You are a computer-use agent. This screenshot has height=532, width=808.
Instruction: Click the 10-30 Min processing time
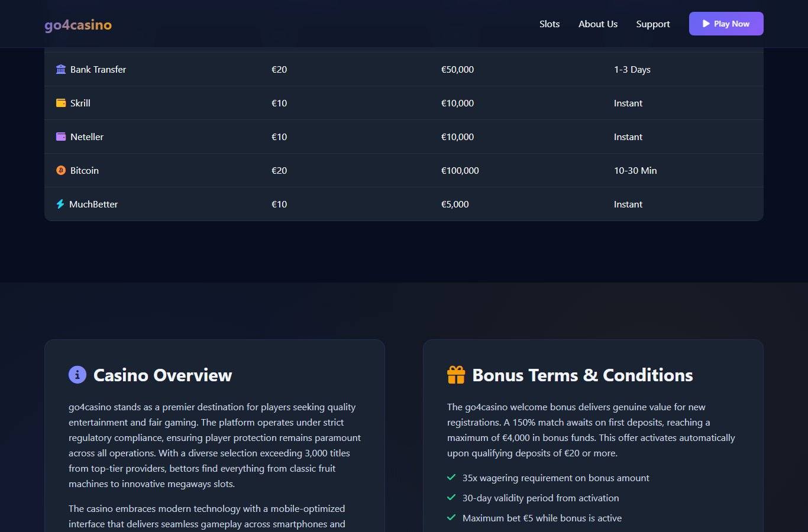point(635,170)
